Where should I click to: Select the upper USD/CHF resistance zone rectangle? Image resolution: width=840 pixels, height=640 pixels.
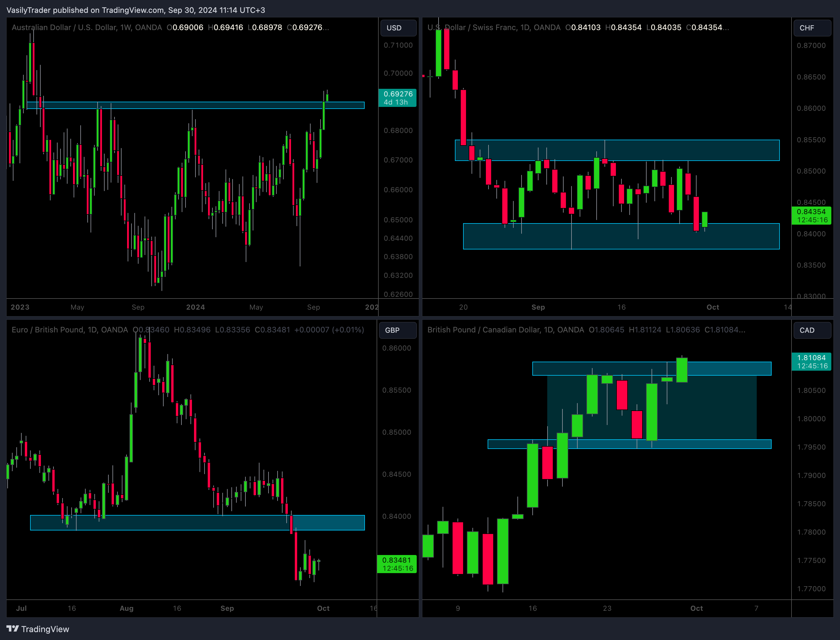[x=617, y=150]
